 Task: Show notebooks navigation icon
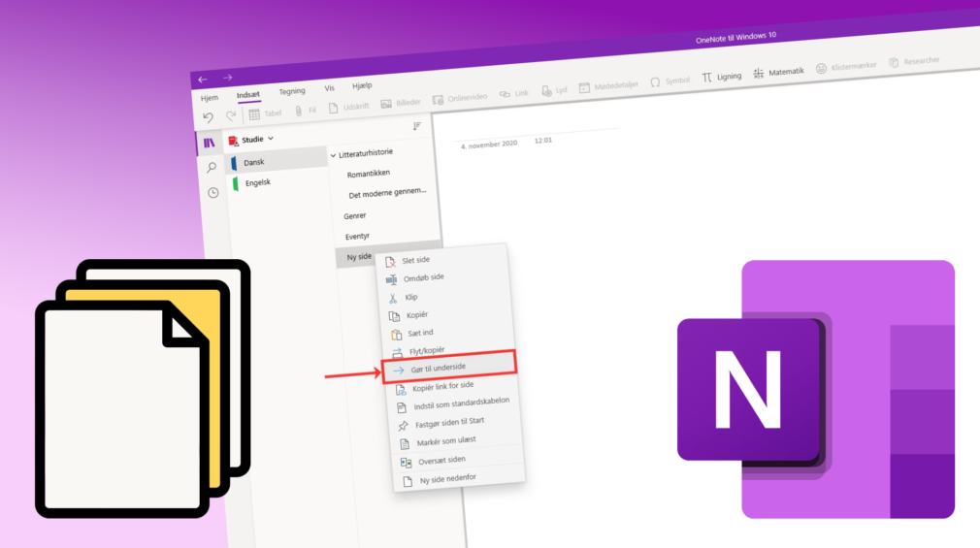pos(209,144)
